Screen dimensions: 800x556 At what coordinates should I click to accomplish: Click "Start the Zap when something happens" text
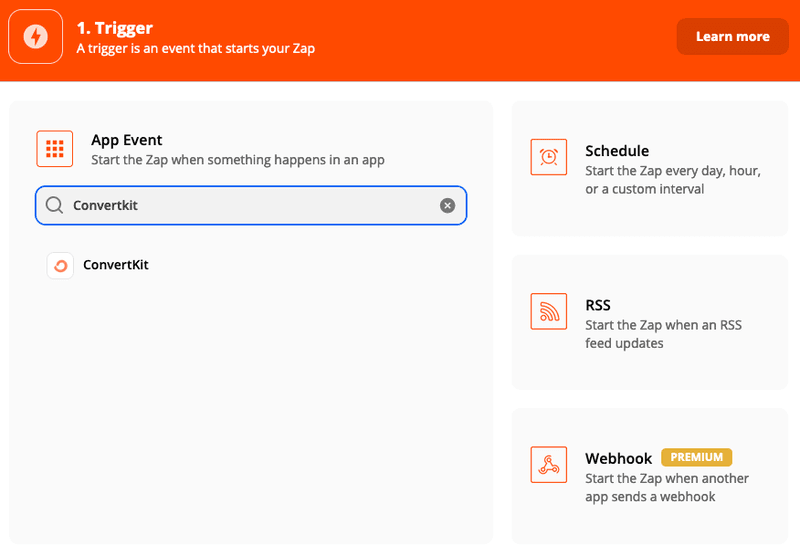[238, 160]
